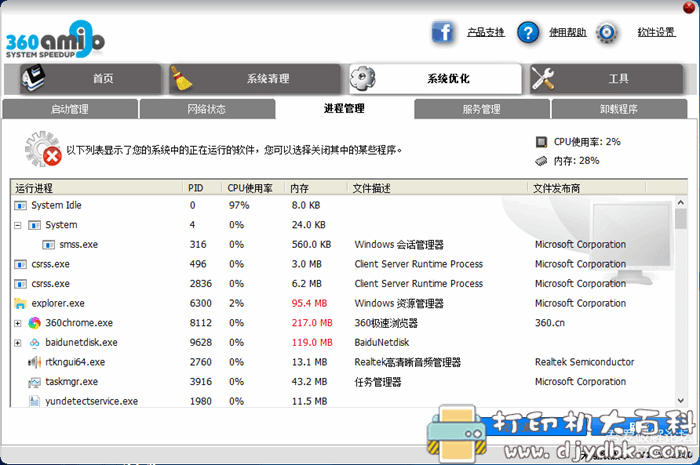Click the settings gear icon in header
This screenshot has width=700, height=465.
click(x=606, y=33)
